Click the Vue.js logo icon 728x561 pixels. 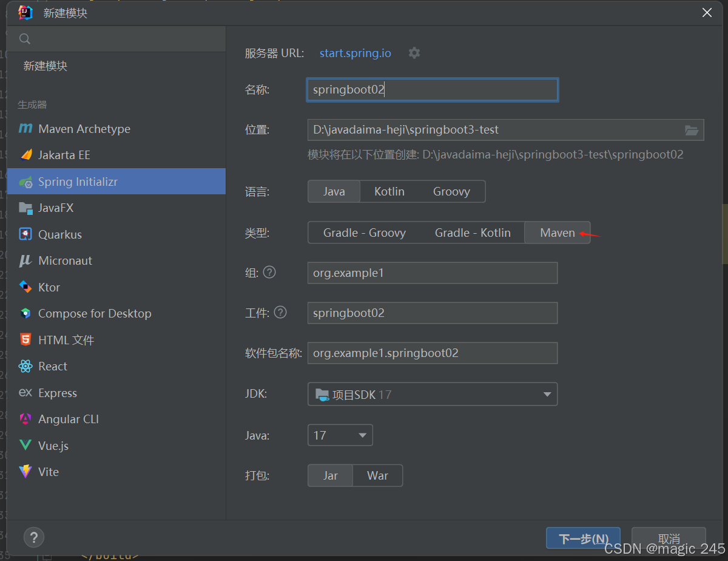[x=25, y=446]
